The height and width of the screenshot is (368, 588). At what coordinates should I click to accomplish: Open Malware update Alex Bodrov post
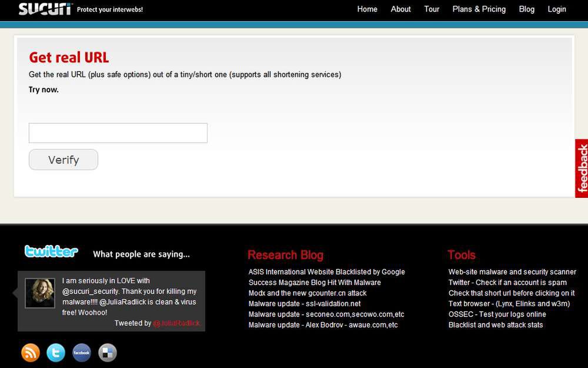pyautogui.click(x=323, y=325)
